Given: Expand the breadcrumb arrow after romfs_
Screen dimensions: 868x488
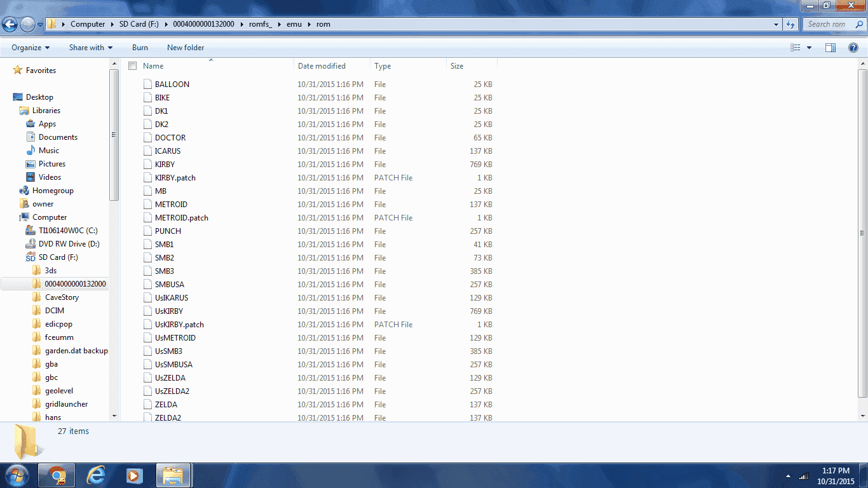Looking at the screenshot, I should point(280,24).
